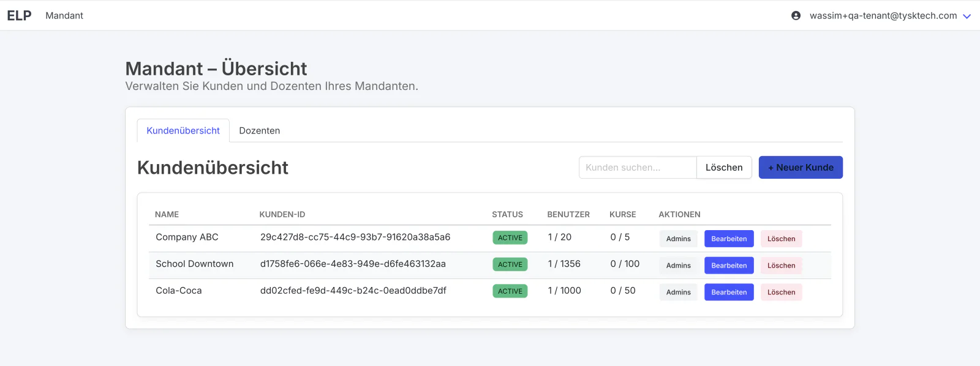
Task: Click the ACTIVE badge for School Downtown
Action: point(510,264)
